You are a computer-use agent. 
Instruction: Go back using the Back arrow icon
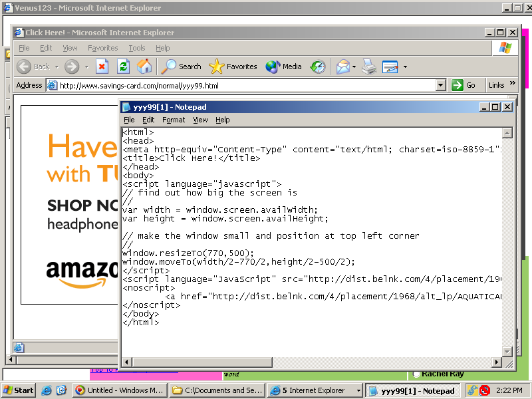pyautogui.click(x=24, y=66)
